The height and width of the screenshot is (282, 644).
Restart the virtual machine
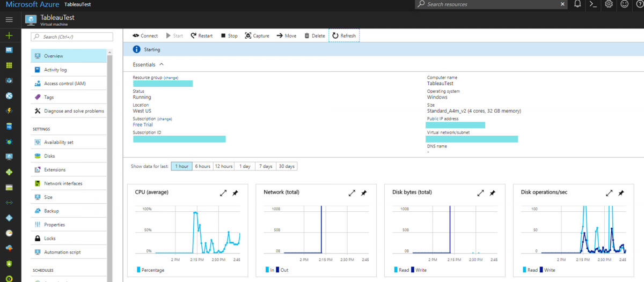(201, 36)
